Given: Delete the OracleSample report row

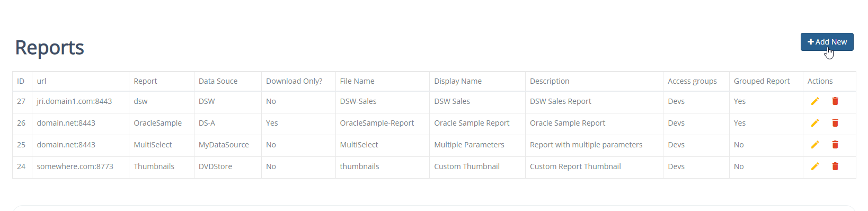Looking at the screenshot, I should pyautogui.click(x=835, y=123).
